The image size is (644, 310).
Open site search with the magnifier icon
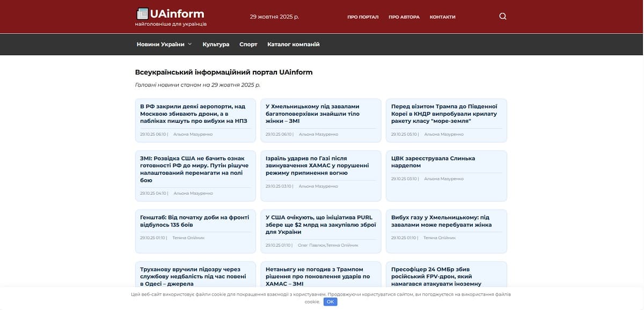(x=502, y=16)
